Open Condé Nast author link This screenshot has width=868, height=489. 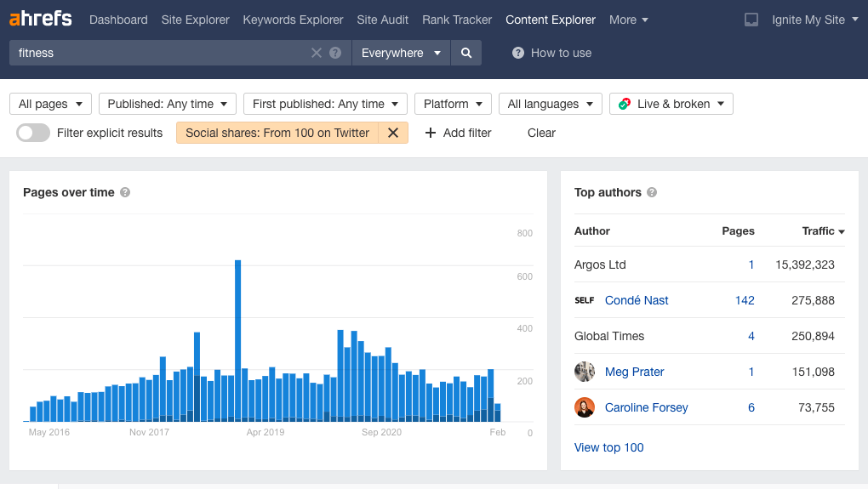(637, 300)
